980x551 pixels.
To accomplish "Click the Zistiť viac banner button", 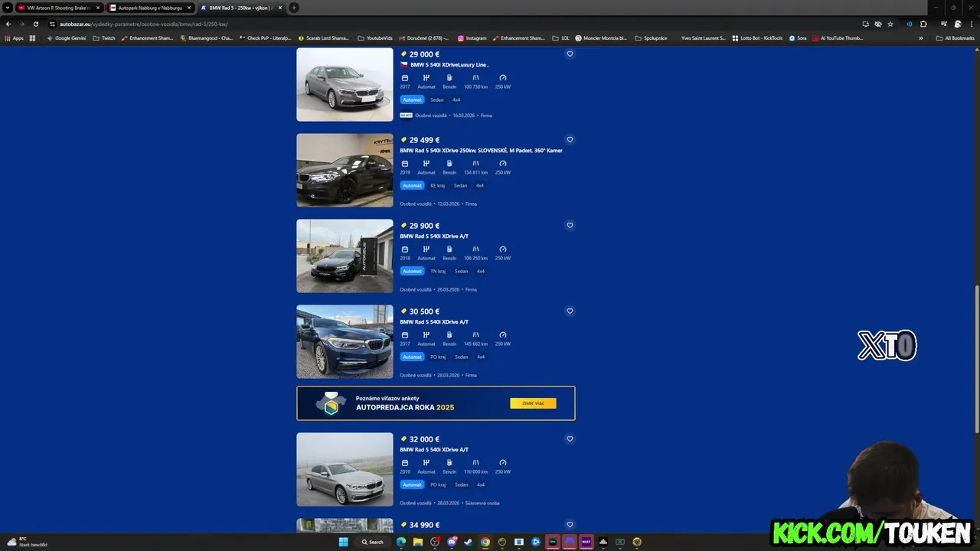I will pyautogui.click(x=533, y=403).
